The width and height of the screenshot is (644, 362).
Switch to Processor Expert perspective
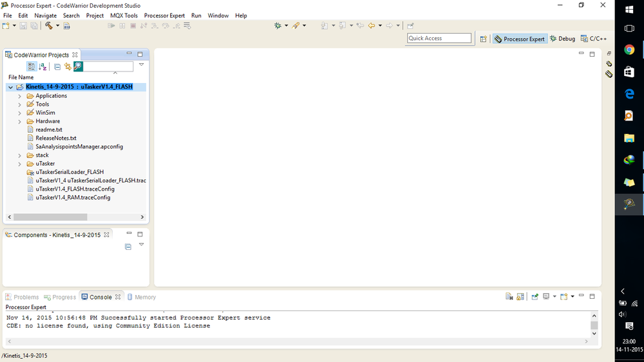[520, 39]
